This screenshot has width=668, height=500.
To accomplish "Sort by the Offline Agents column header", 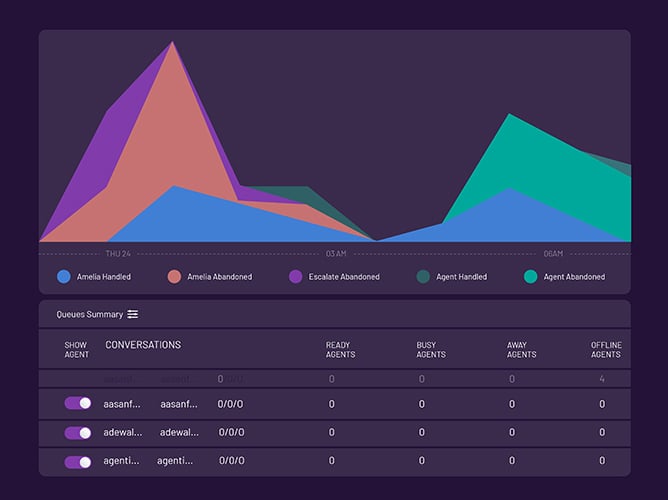I will tap(605, 350).
